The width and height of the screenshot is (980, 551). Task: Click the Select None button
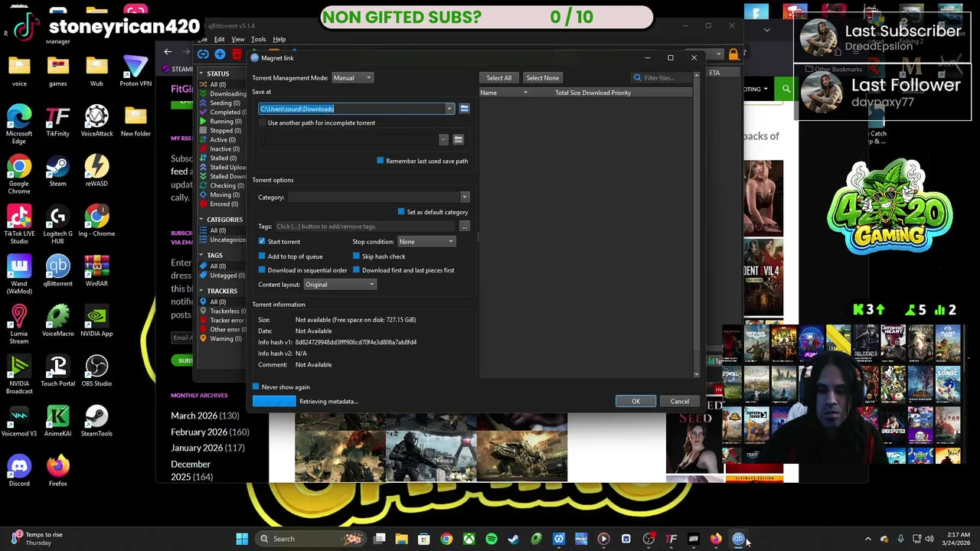point(542,78)
